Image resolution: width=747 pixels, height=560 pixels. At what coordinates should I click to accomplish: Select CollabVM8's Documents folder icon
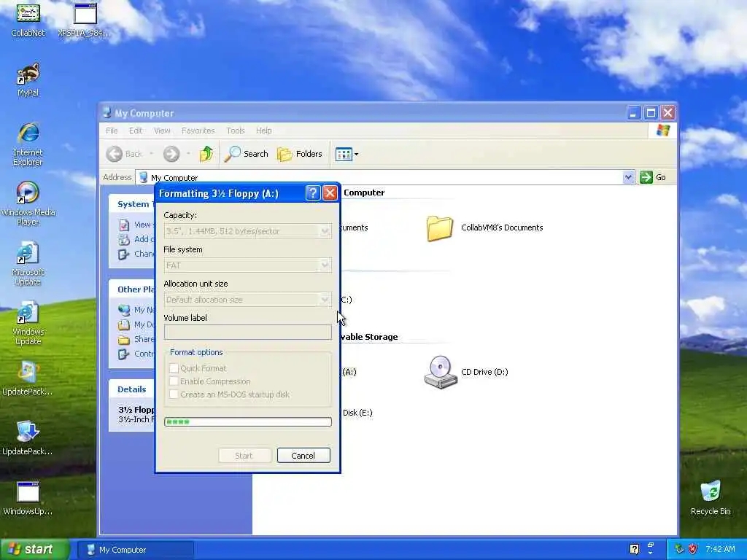point(438,228)
